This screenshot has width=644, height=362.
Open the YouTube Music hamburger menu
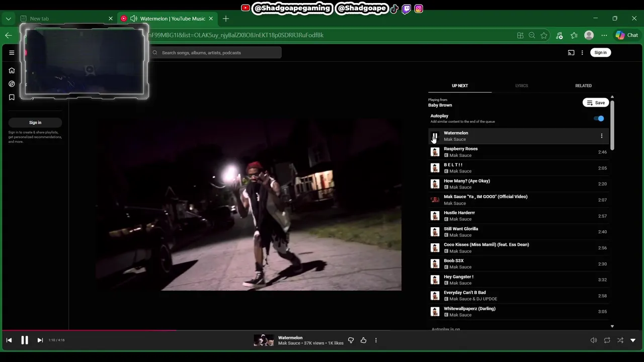point(12,52)
